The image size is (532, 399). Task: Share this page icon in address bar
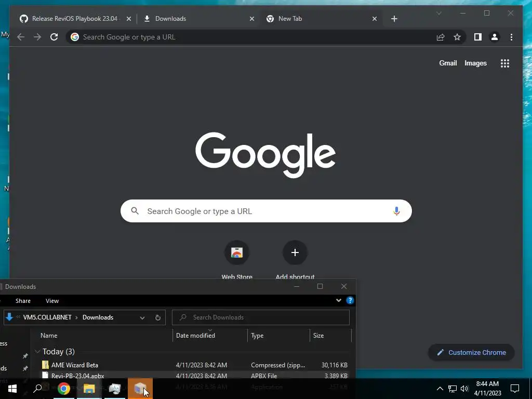pos(441,37)
